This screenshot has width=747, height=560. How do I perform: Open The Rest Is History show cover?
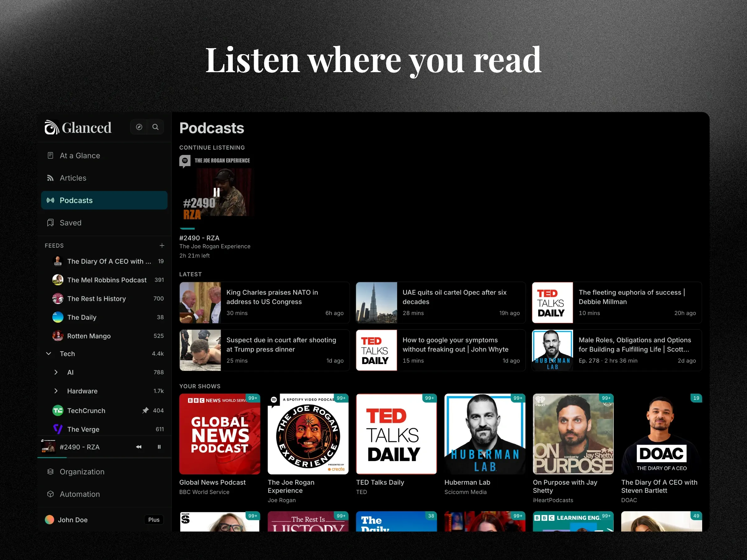(x=308, y=521)
